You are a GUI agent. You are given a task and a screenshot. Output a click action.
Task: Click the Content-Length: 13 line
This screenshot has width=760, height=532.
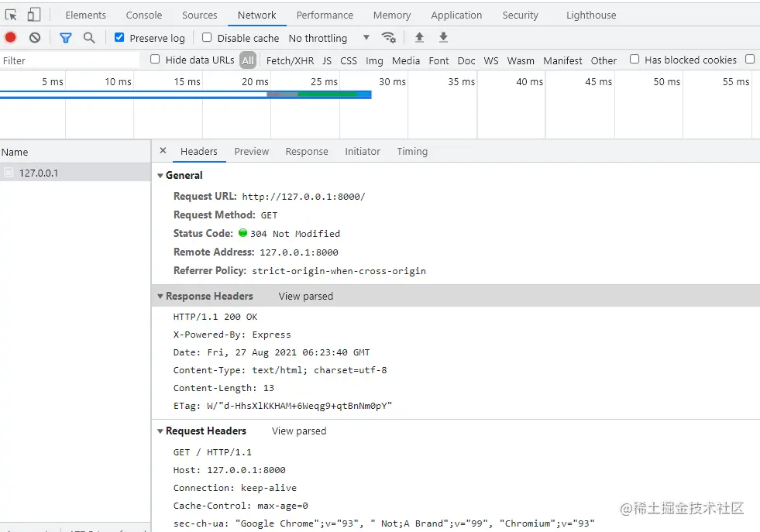point(223,388)
